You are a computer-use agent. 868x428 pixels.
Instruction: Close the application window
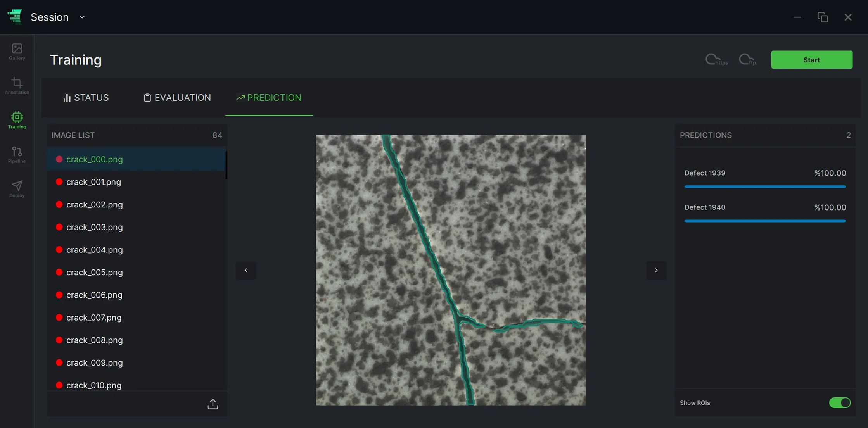pyautogui.click(x=848, y=17)
